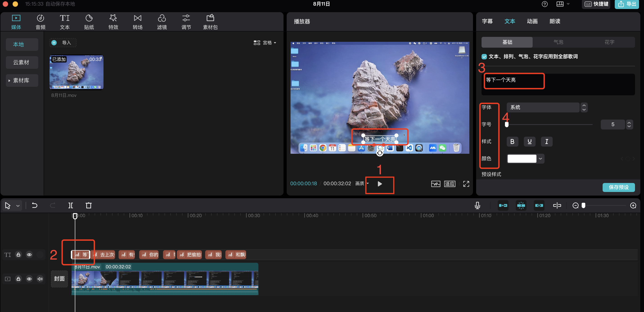Click the undo arrow in timeline toolbar
644x312 pixels.
[35, 205]
